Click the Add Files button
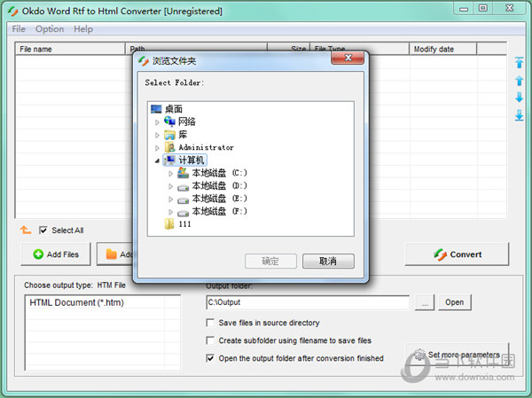Viewport: 532px width, 398px height. tap(56, 254)
